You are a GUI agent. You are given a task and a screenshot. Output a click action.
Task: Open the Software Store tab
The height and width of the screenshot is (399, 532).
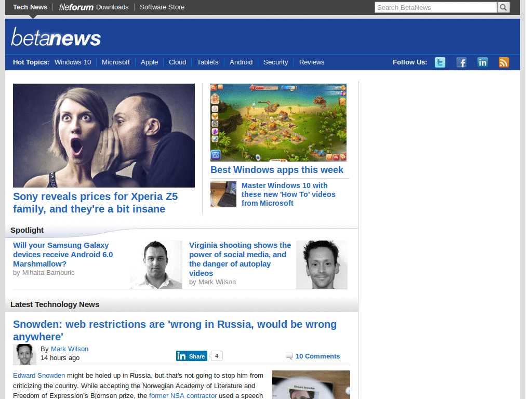tap(162, 7)
